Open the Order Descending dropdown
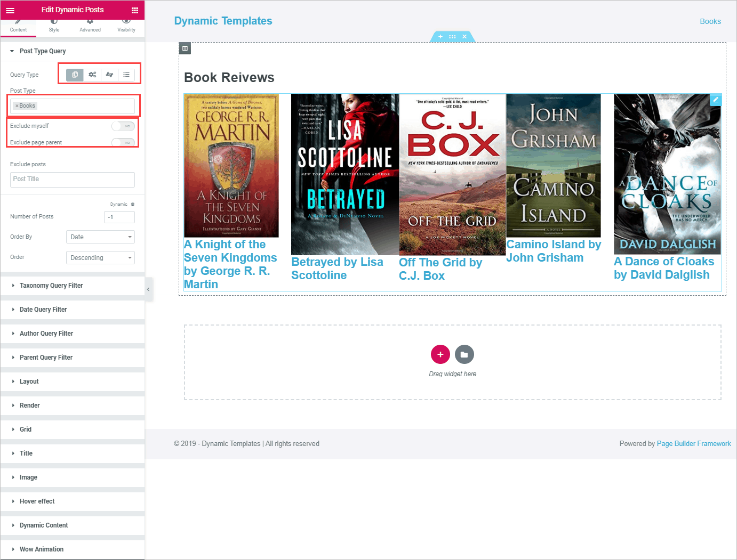Image resolution: width=737 pixels, height=560 pixels. click(100, 258)
